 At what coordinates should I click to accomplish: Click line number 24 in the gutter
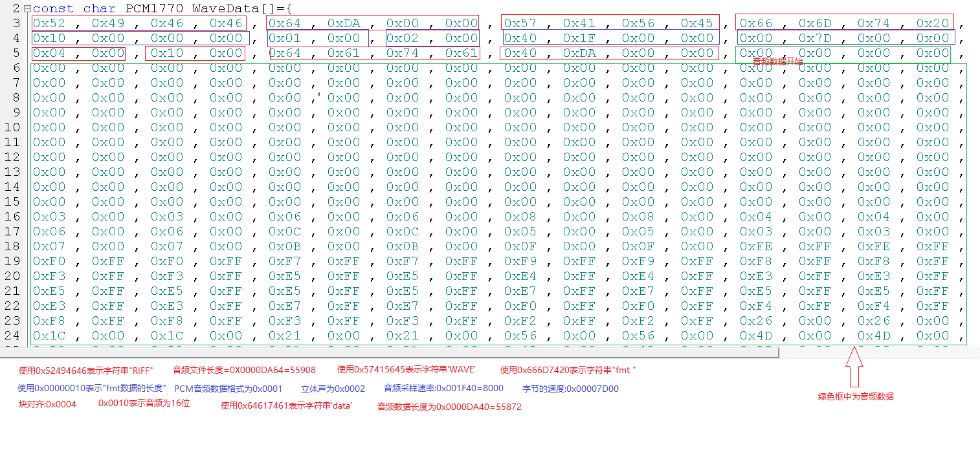pyautogui.click(x=12, y=336)
